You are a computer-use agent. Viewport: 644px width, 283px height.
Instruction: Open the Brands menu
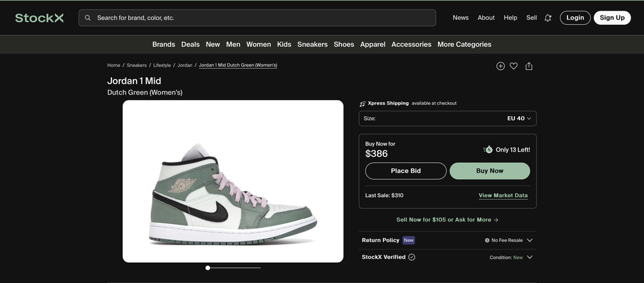pos(164,44)
